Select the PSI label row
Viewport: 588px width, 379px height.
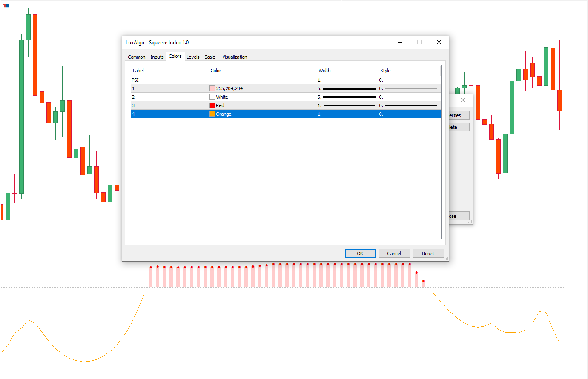pyautogui.click(x=169, y=80)
